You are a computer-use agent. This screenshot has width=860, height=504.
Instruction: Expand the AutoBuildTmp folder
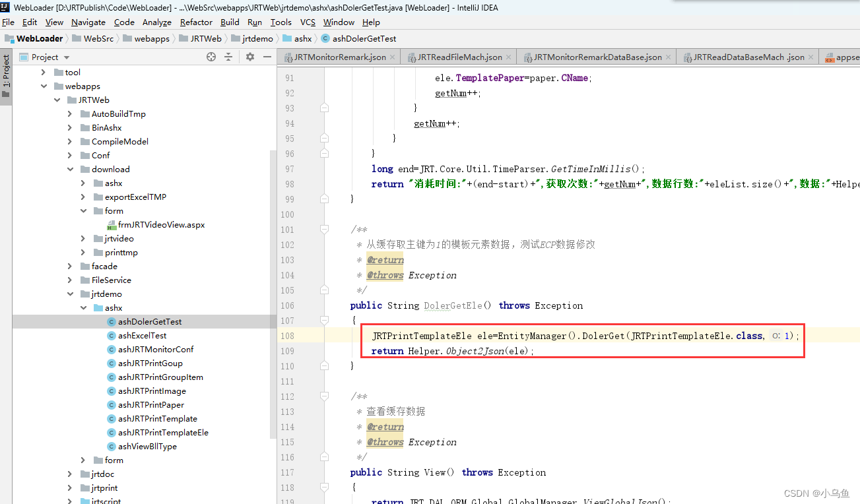tap(70, 114)
